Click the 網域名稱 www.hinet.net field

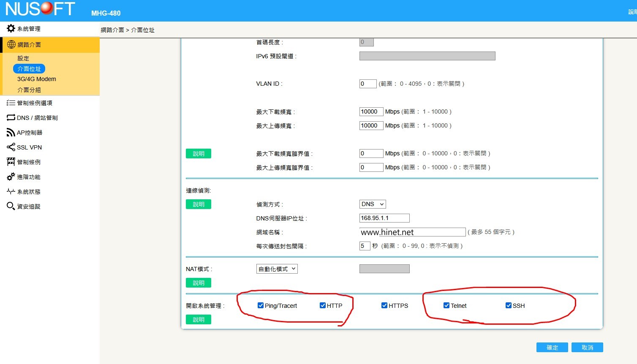[412, 232]
